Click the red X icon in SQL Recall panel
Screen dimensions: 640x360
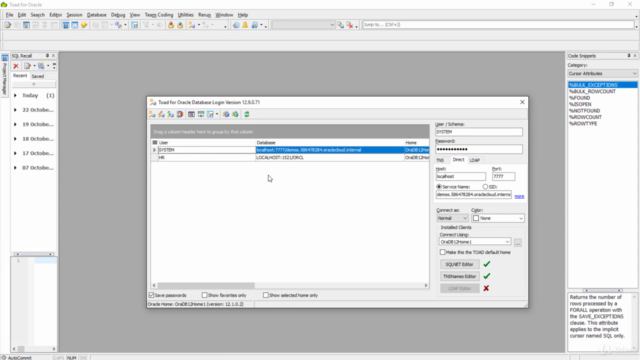point(16,66)
